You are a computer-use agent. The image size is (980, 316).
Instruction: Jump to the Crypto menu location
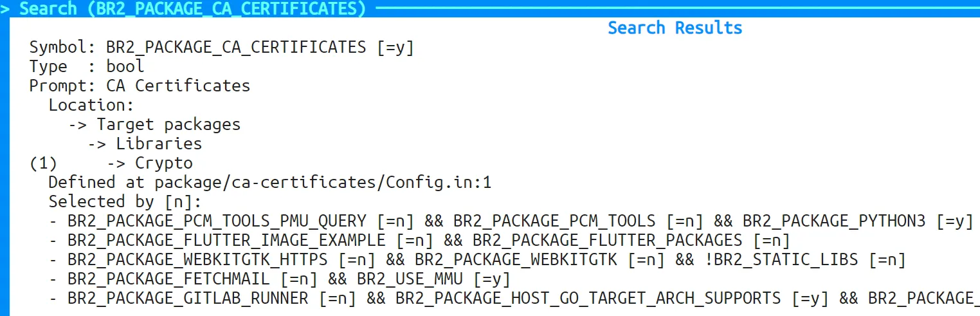pyautogui.click(x=163, y=163)
